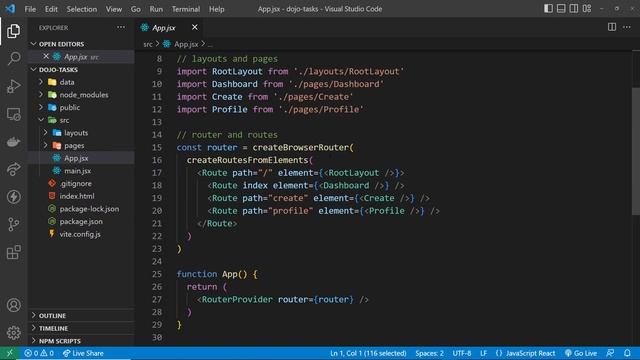
Task: Open the Terminal menu
Action: [x=186, y=9]
